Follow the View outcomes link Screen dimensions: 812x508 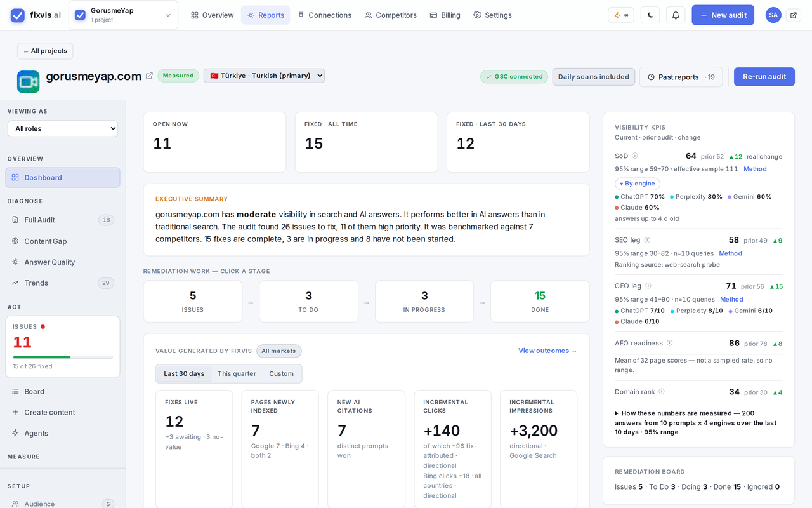(x=547, y=351)
